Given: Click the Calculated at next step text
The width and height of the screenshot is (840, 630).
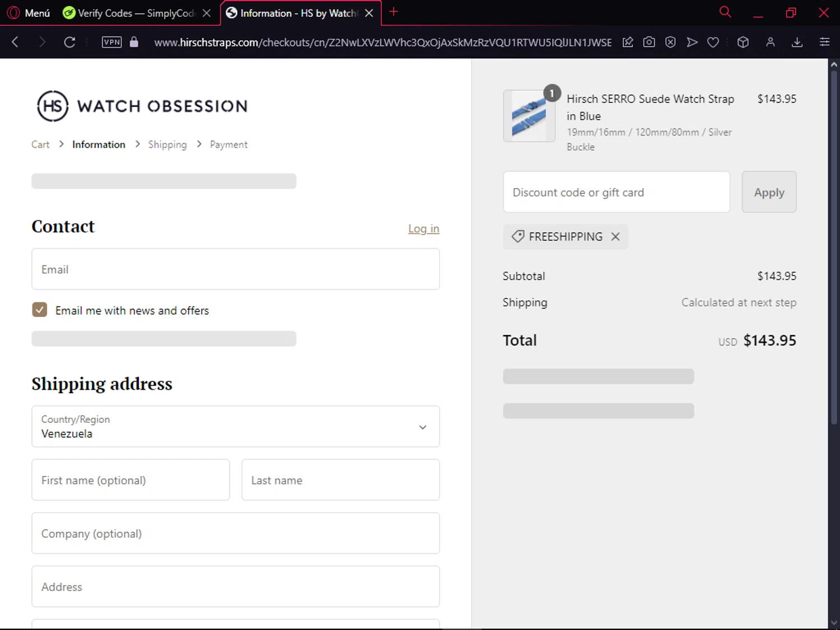Looking at the screenshot, I should pos(739,302).
